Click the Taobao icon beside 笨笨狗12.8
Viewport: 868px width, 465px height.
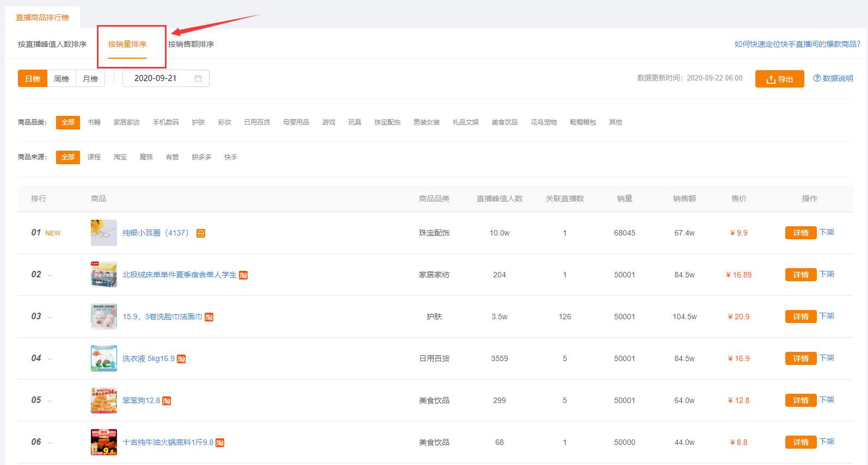[167, 401]
